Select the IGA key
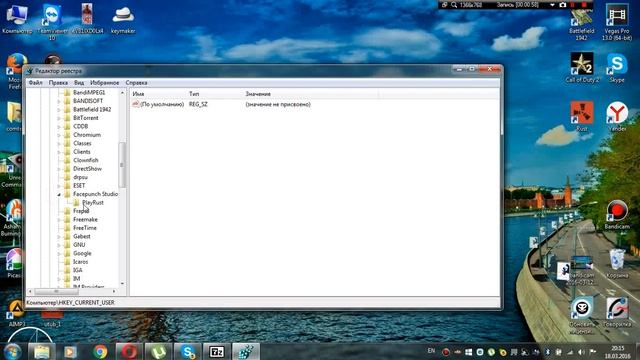The width and height of the screenshot is (640, 360). [78, 270]
